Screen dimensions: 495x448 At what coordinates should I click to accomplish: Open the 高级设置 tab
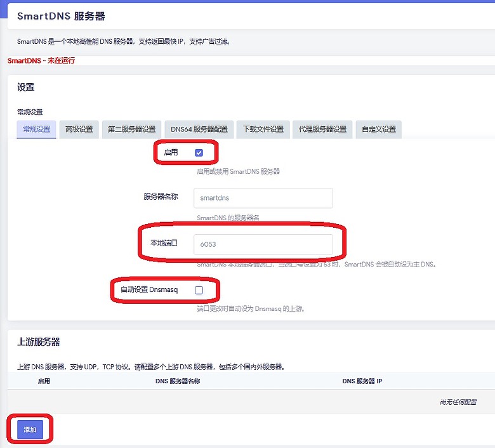click(x=79, y=129)
